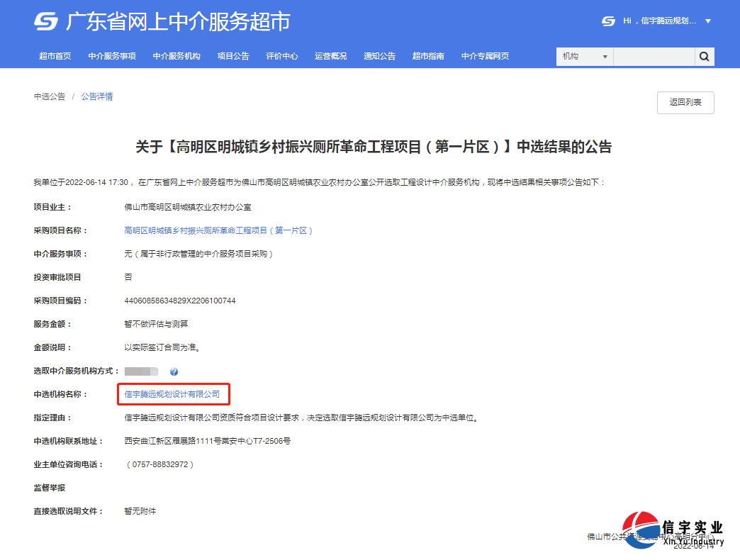Open the 超市首页 menu item
Viewport: 740px width, 560px height.
(57, 56)
